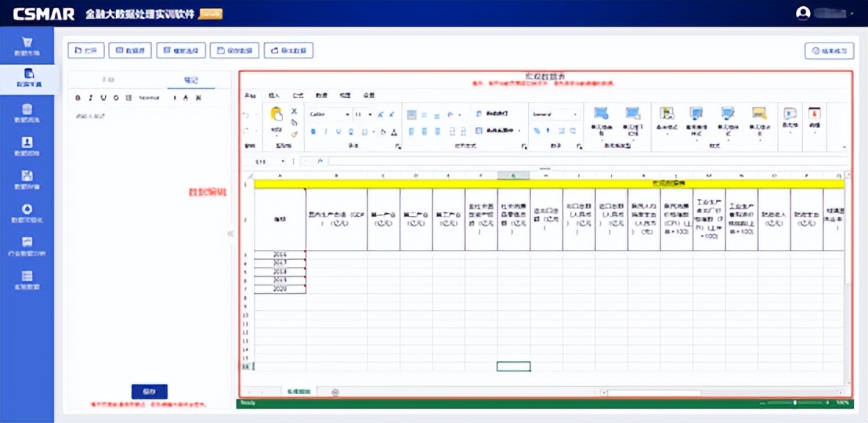The image size is (868, 423).
Task: Toggle bold in the spreadsheet font group
Action: pyautogui.click(x=313, y=132)
